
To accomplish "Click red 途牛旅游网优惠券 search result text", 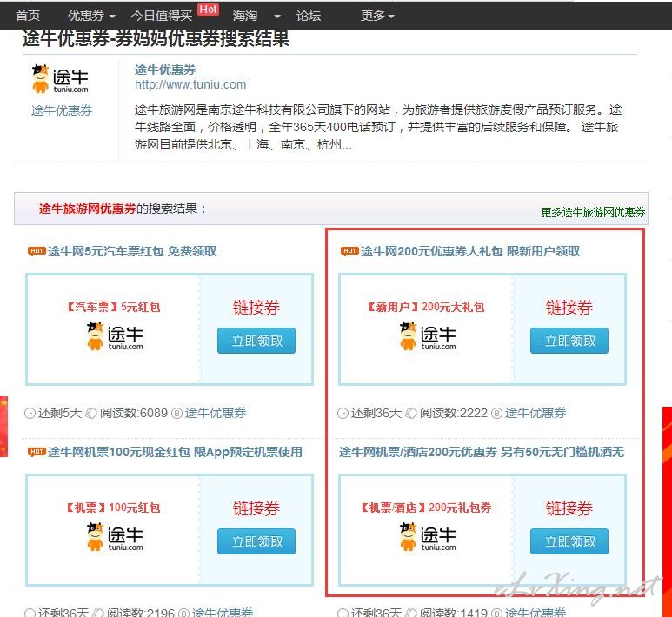I will pos(88,209).
